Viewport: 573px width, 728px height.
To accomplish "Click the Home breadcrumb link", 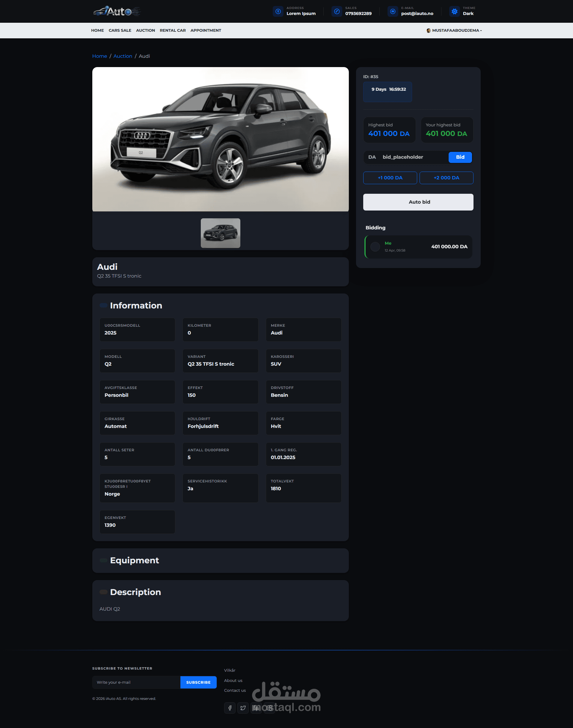I will 99,56.
